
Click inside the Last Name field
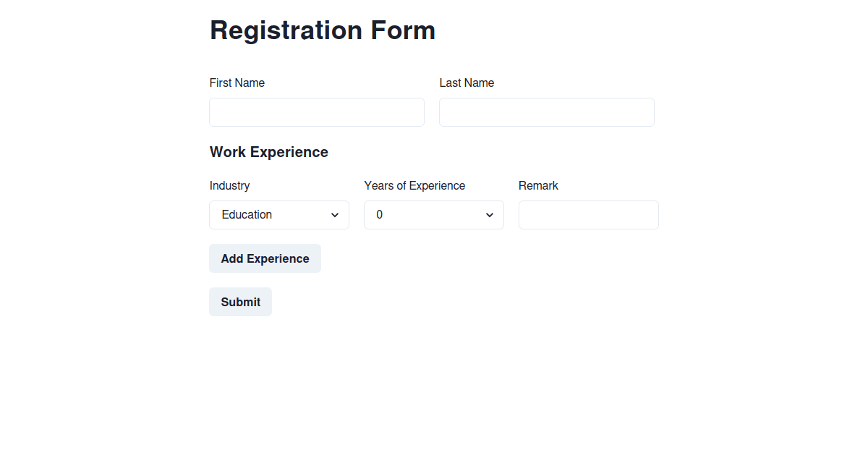pyautogui.click(x=546, y=111)
